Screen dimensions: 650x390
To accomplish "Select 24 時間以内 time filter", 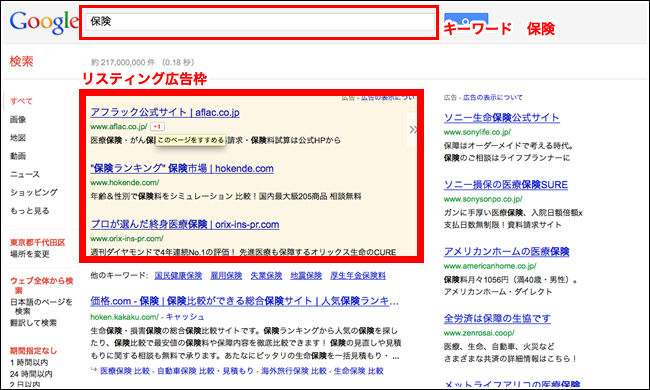I will (x=31, y=374).
